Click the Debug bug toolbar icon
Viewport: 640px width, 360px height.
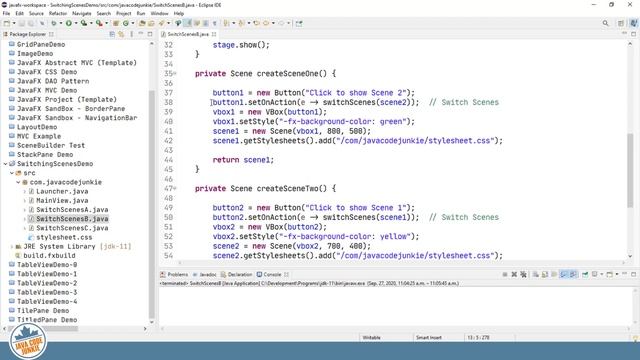click(x=53, y=23)
